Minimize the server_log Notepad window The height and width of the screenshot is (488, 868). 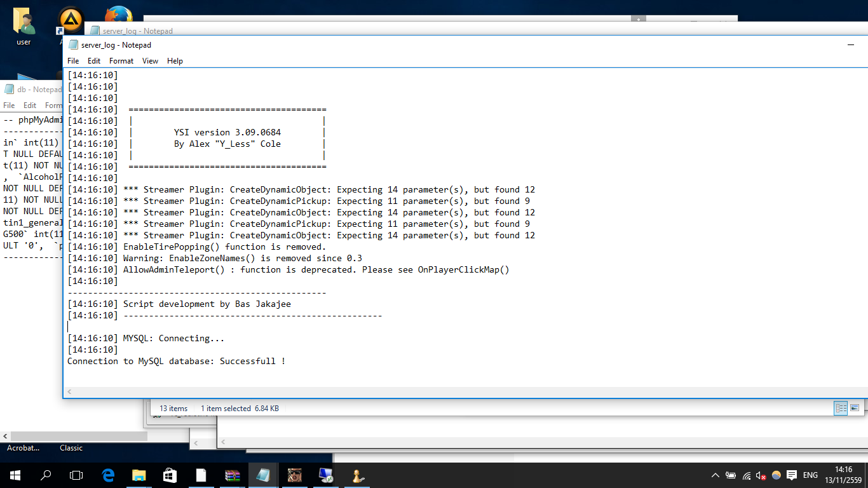tap(851, 45)
